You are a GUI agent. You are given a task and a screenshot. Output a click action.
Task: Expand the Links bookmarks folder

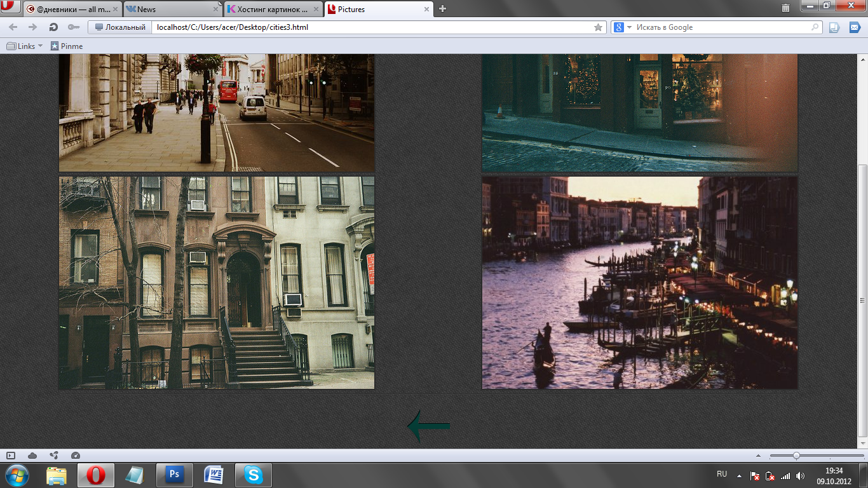pyautogui.click(x=25, y=46)
